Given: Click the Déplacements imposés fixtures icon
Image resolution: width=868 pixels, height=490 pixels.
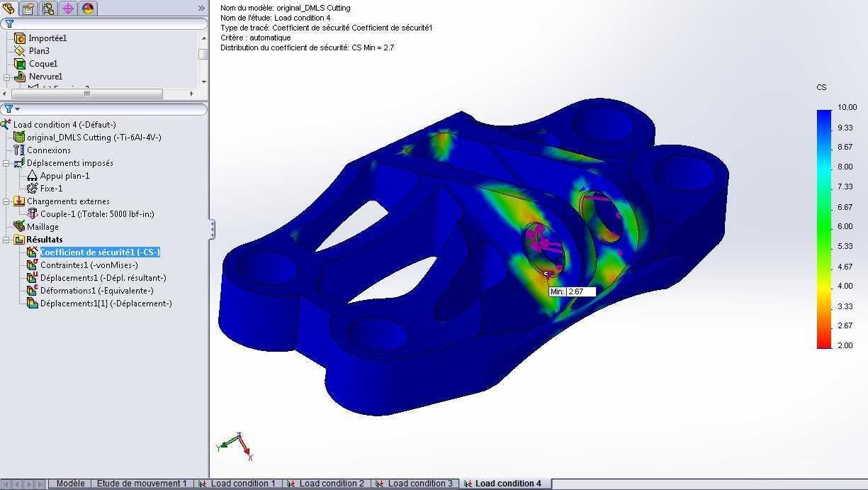Looking at the screenshot, I should 20,163.
